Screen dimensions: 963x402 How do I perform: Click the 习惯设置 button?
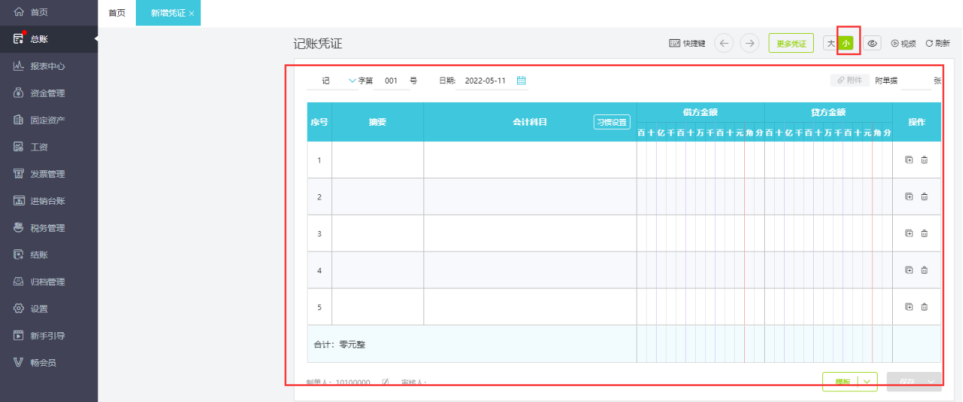coord(612,122)
